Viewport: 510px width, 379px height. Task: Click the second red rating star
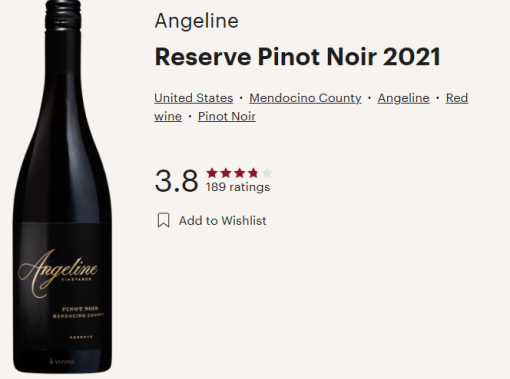click(x=226, y=173)
